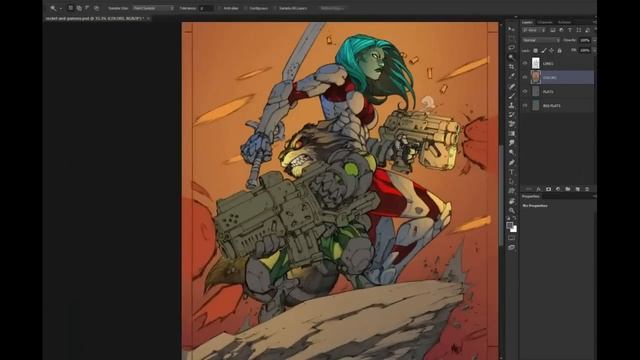Open the layer blend mode dropdown
Viewport: 640px width, 360px height.
[541, 40]
